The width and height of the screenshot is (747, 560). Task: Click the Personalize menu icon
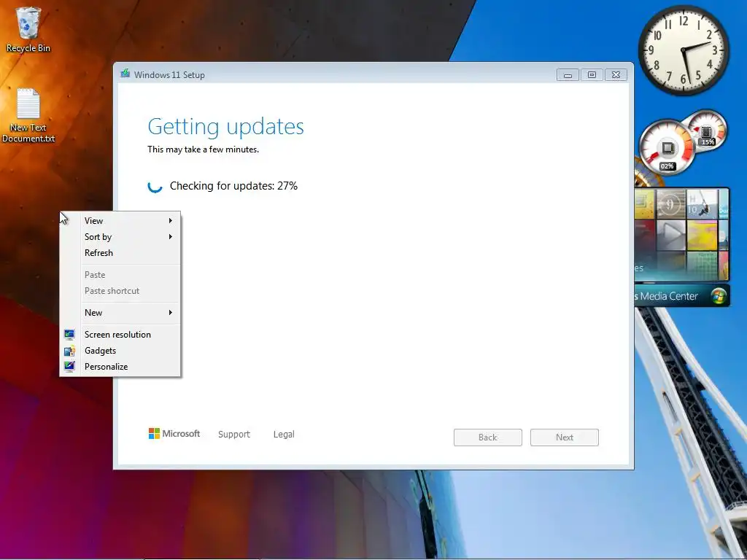tap(69, 367)
